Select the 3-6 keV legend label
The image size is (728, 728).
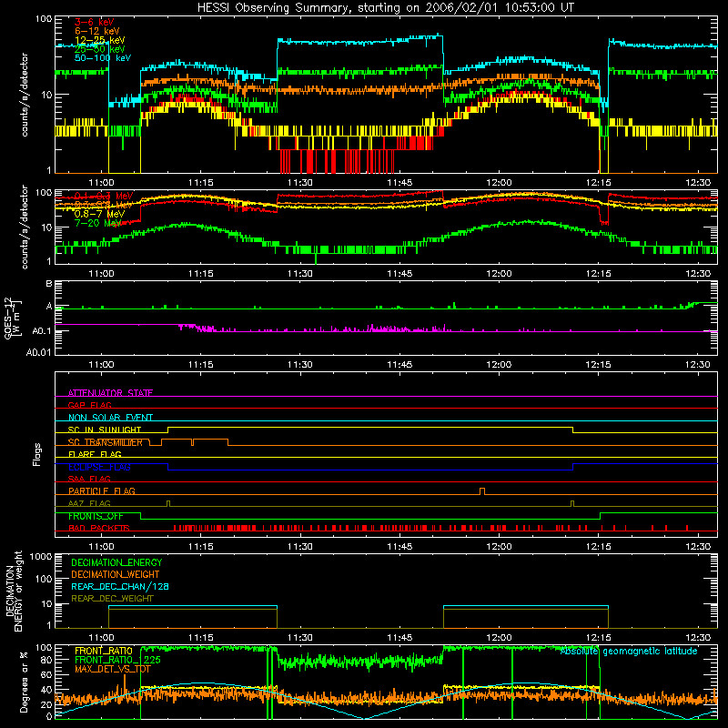[94, 22]
